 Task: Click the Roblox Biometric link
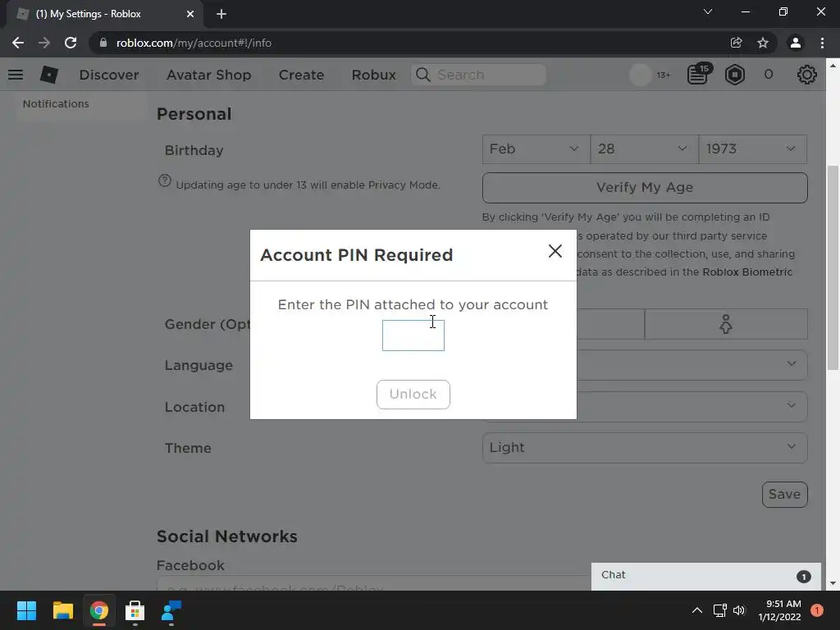click(747, 272)
